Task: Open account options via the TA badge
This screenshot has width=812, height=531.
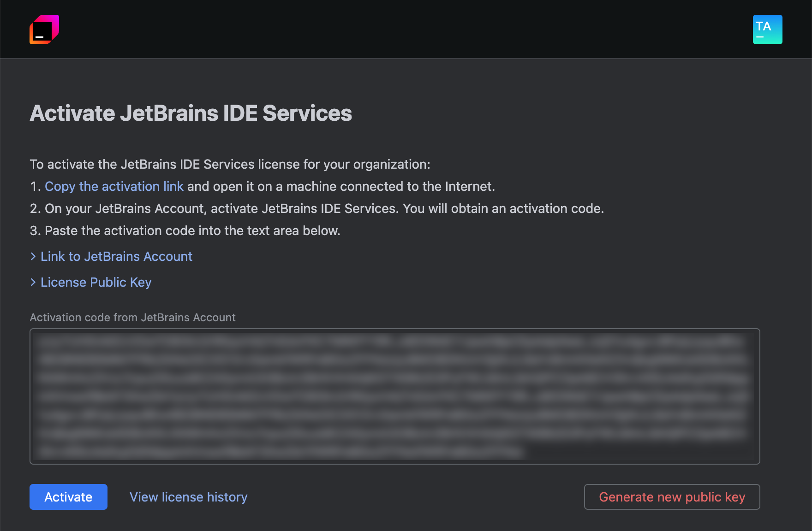Action: (767, 29)
